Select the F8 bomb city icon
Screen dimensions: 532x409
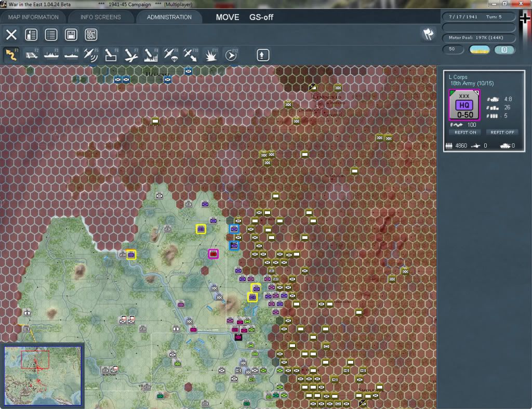coord(151,55)
